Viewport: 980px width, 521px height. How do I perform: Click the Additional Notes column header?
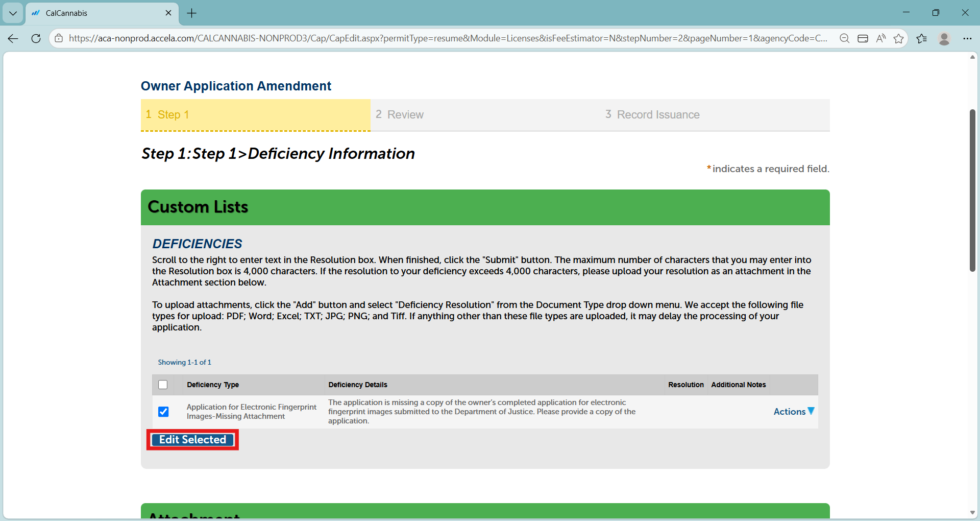[739, 385]
